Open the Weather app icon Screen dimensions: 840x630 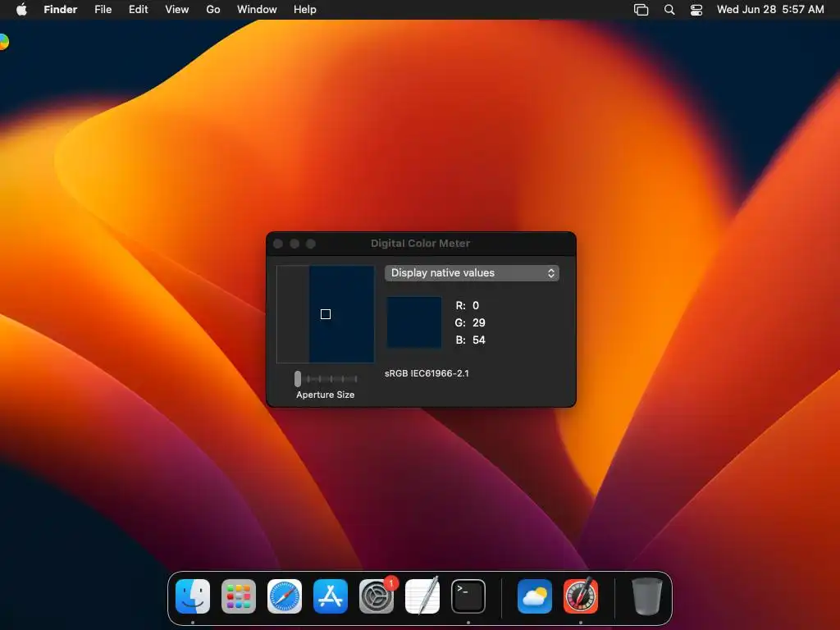(535, 596)
